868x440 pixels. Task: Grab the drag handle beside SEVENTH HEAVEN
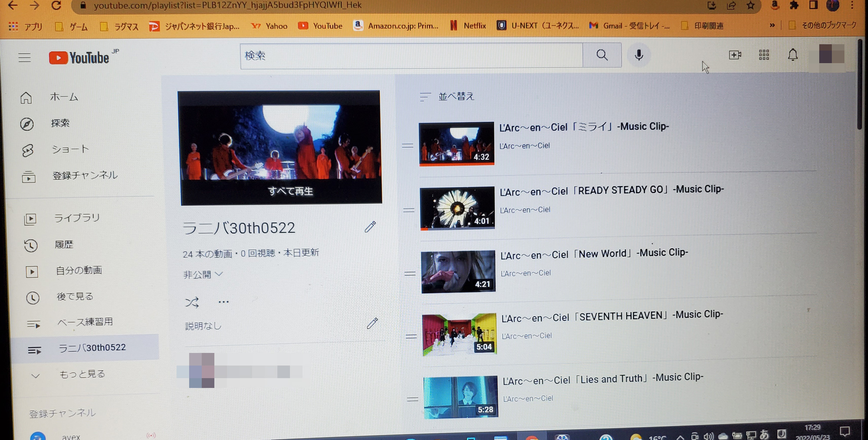pos(411,336)
